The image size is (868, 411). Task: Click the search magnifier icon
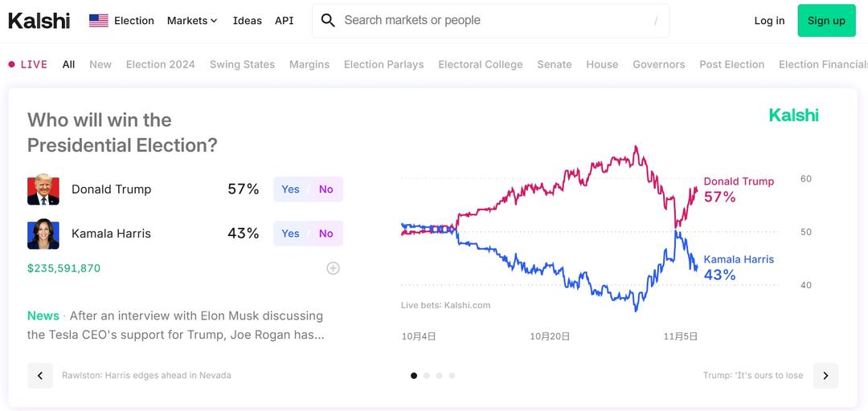[328, 21]
